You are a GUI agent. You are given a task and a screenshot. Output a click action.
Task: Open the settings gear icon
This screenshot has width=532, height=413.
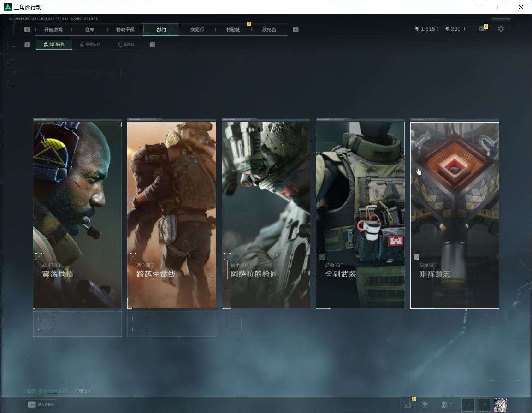coord(501,29)
